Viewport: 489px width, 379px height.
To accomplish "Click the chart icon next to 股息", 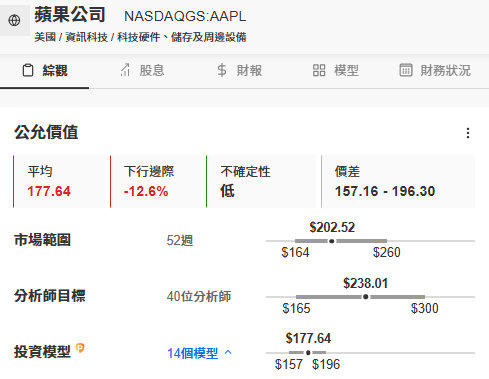I will tap(125, 70).
